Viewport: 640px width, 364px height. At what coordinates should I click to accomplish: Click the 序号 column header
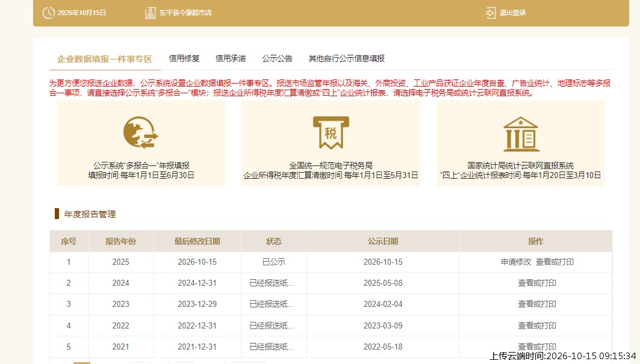click(x=69, y=241)
